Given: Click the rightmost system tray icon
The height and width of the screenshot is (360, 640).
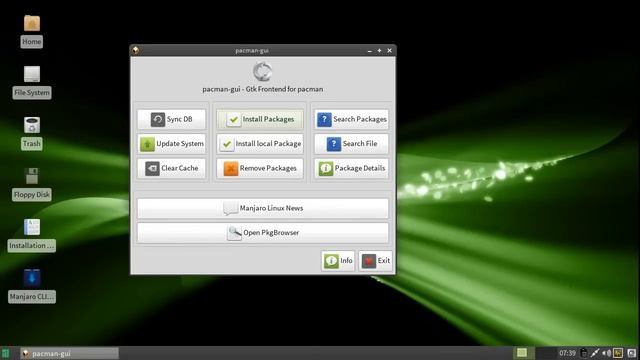Looking at the screenshot, I should 631,353.
